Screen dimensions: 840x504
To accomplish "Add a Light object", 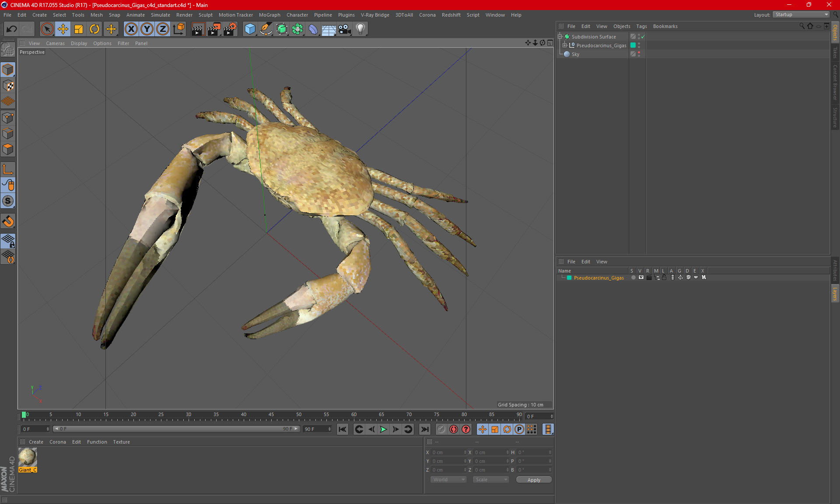I will point(360,29).
